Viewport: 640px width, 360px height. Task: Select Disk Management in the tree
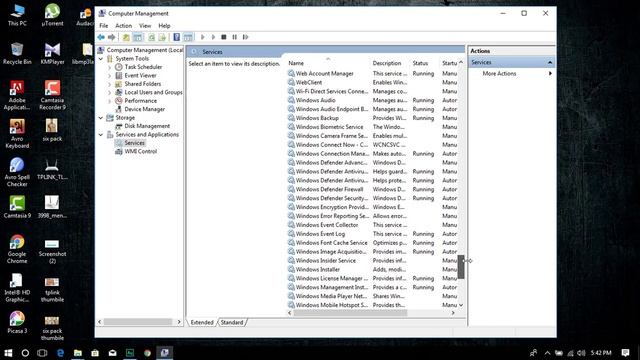point(147,126)
